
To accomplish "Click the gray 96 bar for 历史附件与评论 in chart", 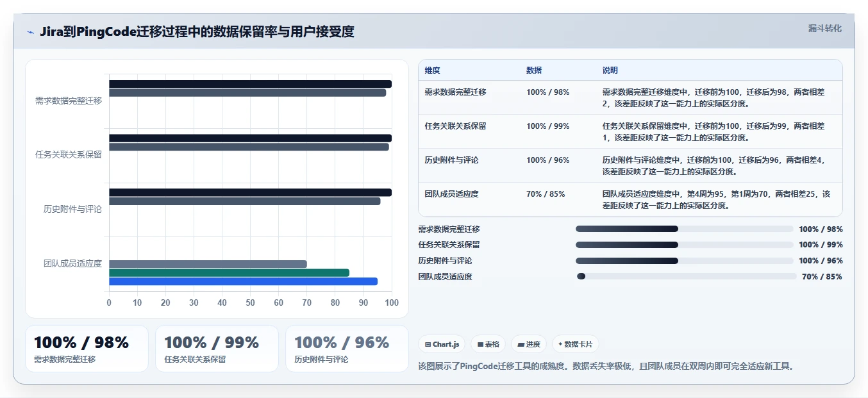I will tap(244, 201).
